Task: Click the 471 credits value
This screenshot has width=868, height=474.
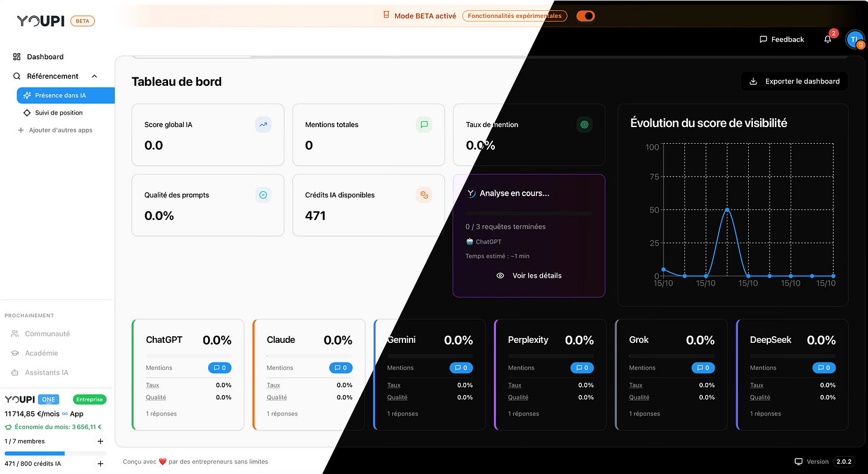Action: pyautogui.click(x=315, y=216)
